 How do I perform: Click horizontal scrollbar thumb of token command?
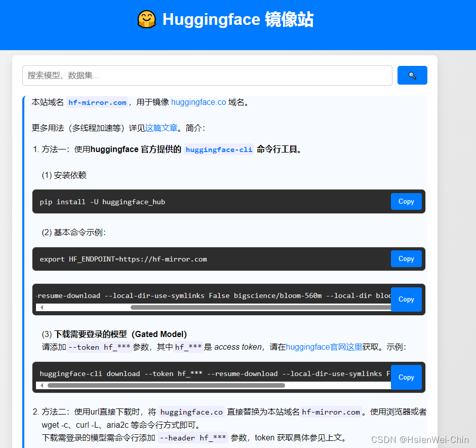click(167, 386)
